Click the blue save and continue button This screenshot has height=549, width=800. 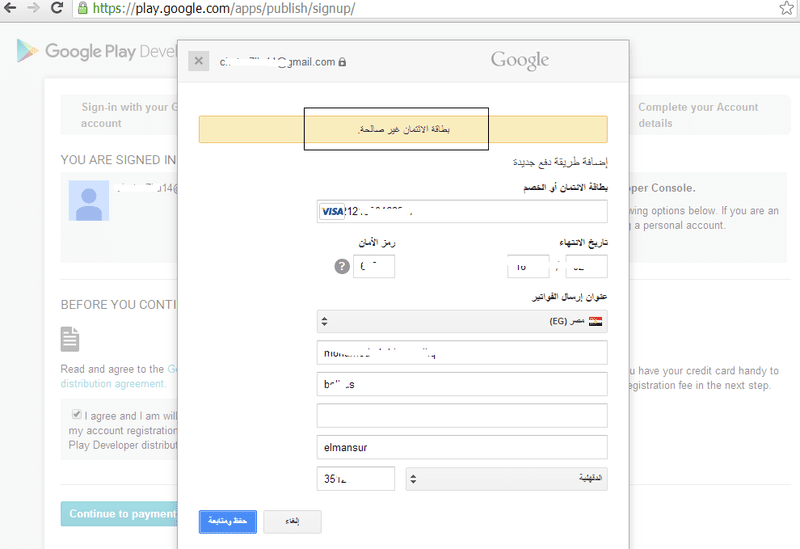click(228, 521)
